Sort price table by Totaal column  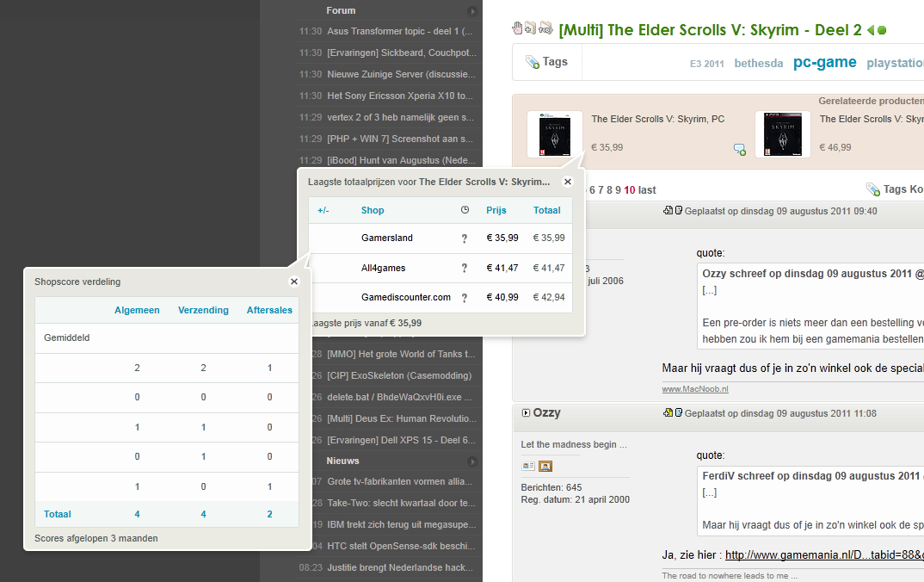[547, 210]
